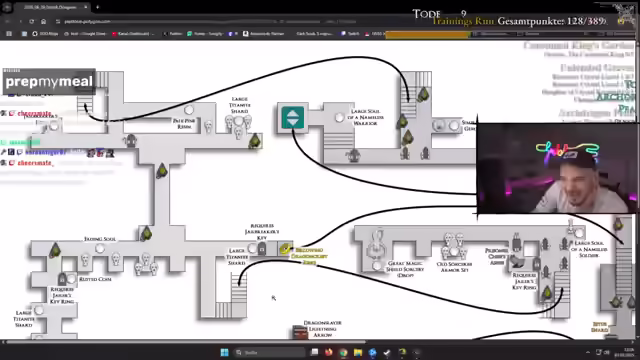The width and height of the screenshot is (640, 360).
Task: Expand the system tray hidden icons chevron
Action: tap(588, 352)
